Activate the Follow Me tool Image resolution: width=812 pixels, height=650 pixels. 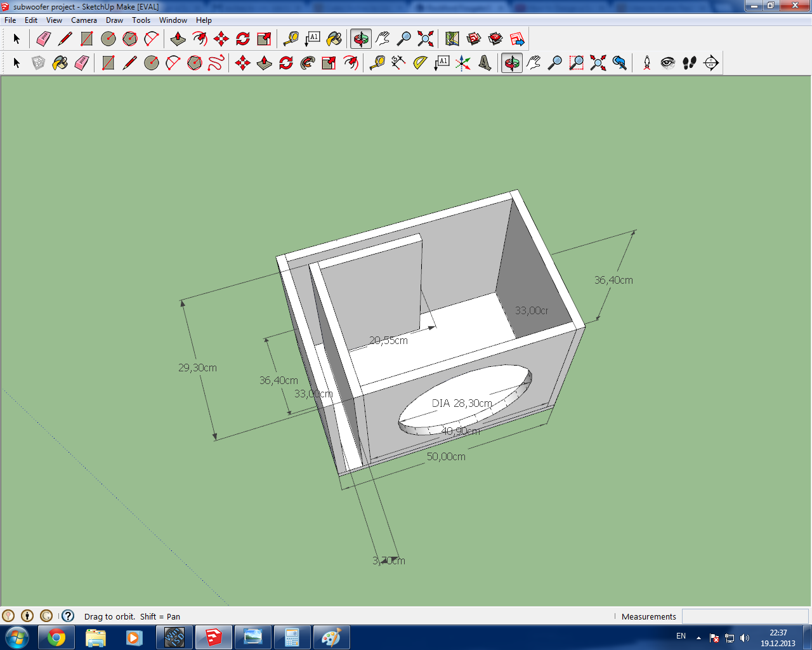(x=308, y=63)
